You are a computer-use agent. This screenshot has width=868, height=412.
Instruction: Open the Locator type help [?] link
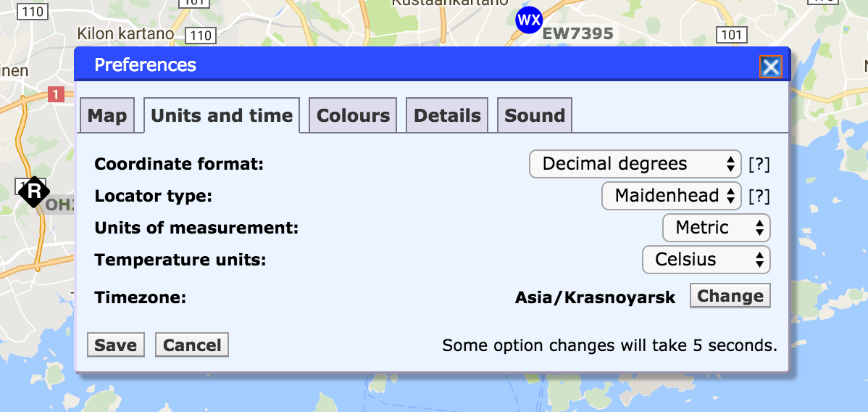pos(759,196)
